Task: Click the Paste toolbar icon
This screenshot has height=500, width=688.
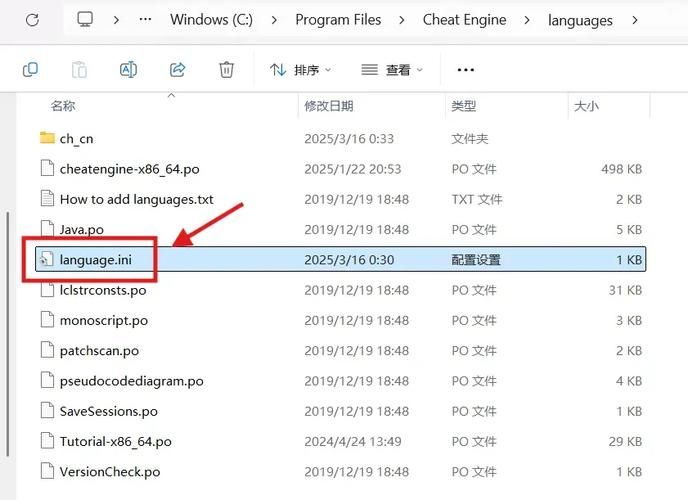Action: (79, 70)
